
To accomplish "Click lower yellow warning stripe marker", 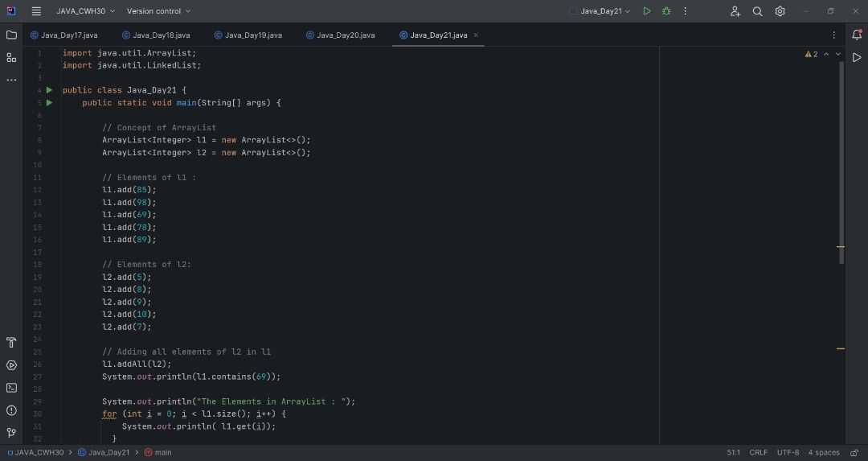I will click(841, 349).
